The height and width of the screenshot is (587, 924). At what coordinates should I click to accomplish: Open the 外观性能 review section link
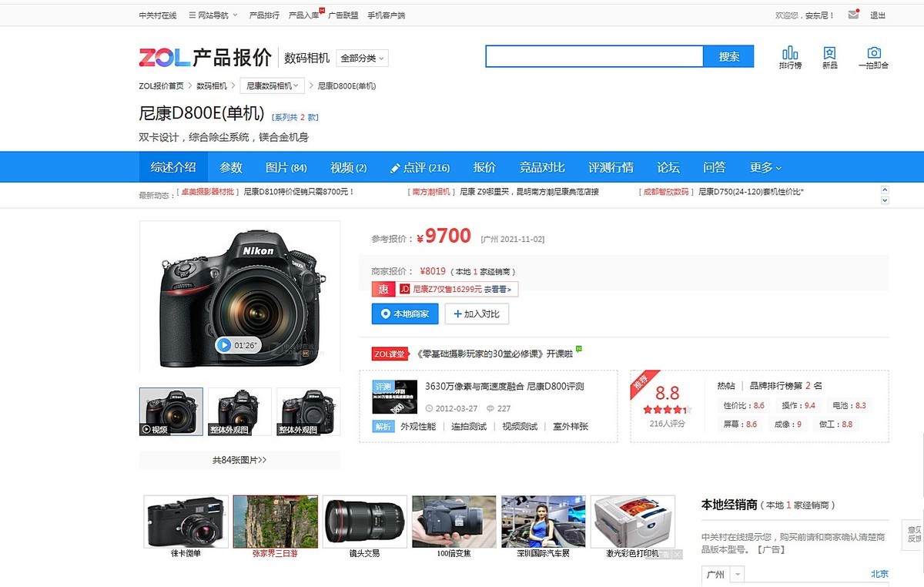coord(418,426)
